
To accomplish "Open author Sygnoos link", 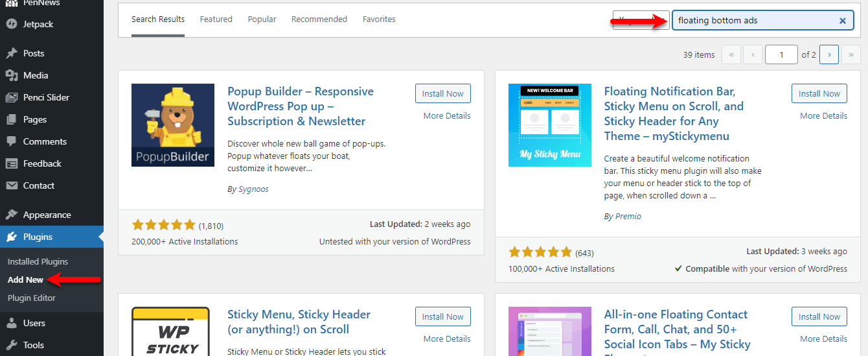I will (253, 189).
